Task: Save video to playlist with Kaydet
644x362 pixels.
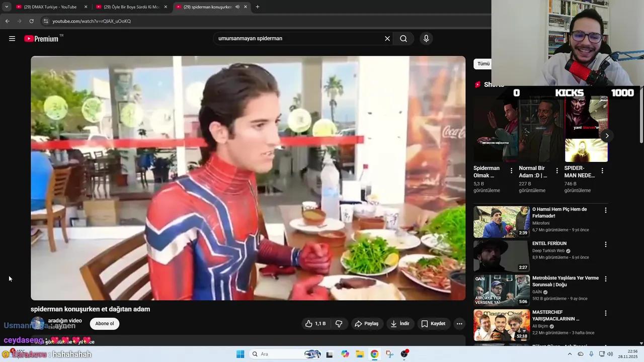Action: (433, 324)
